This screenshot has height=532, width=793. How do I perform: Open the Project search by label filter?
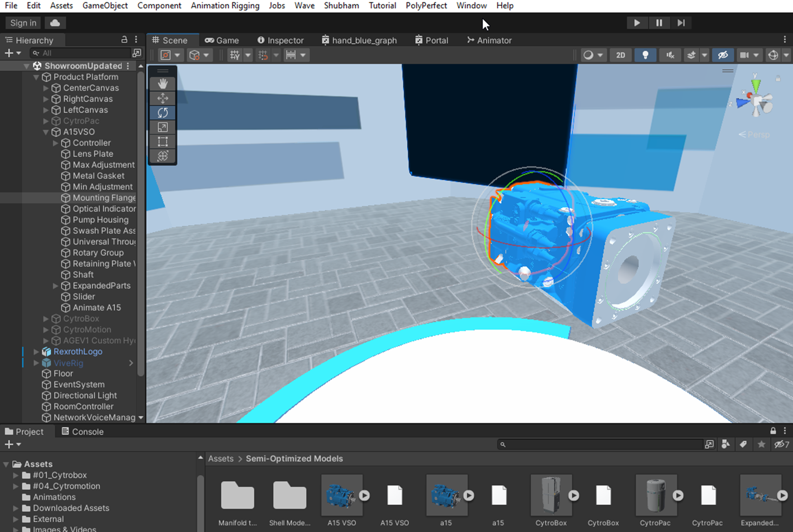click(x=743, y=444)
